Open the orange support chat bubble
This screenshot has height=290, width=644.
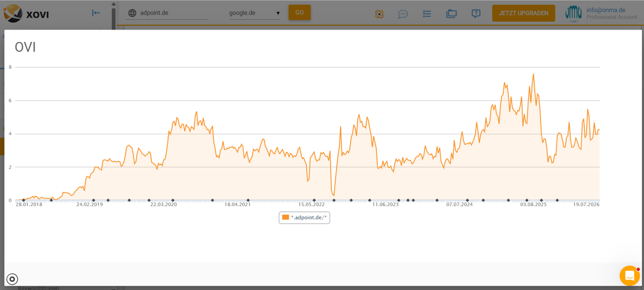tap(630, 275)
